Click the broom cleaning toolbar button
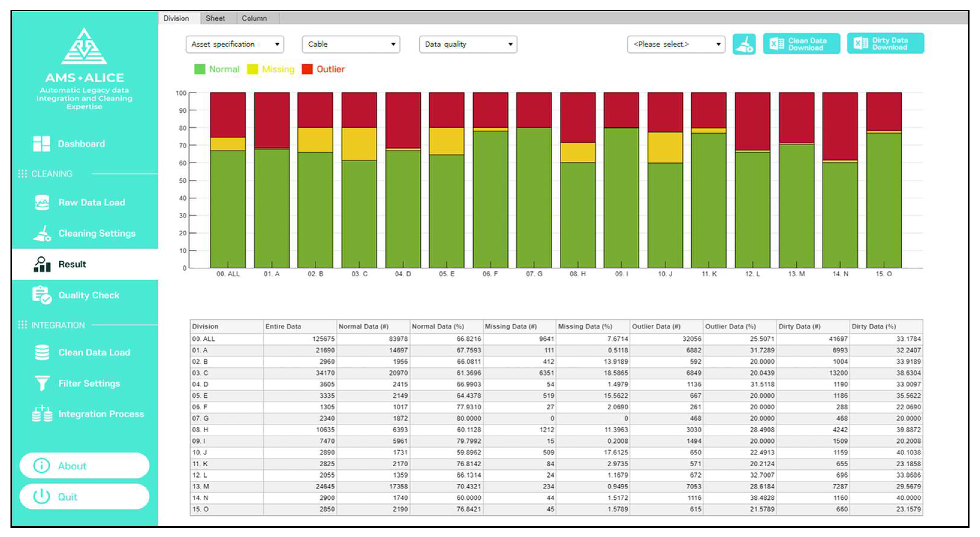 [744, 44]
